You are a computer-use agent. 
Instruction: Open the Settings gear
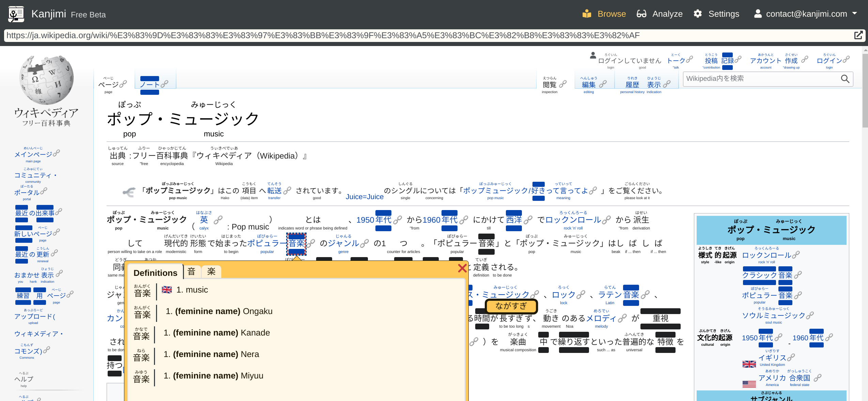(698, 14)
